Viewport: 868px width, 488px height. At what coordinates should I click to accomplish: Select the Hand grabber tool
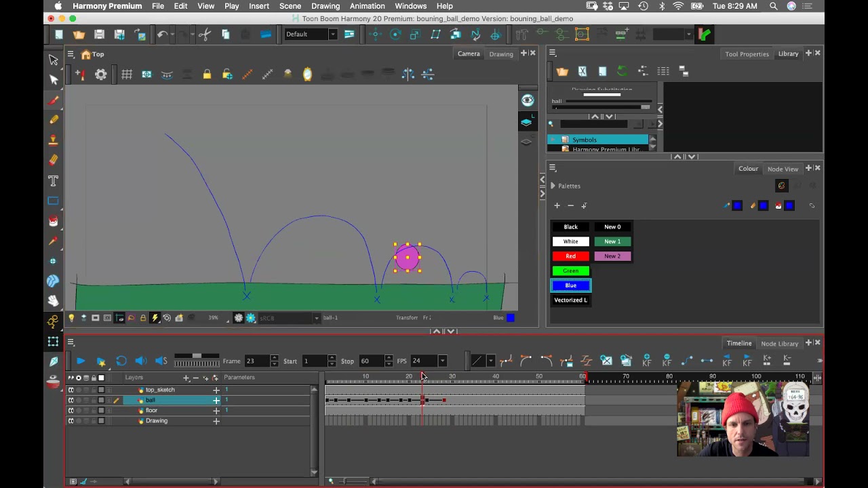[54, 301]
